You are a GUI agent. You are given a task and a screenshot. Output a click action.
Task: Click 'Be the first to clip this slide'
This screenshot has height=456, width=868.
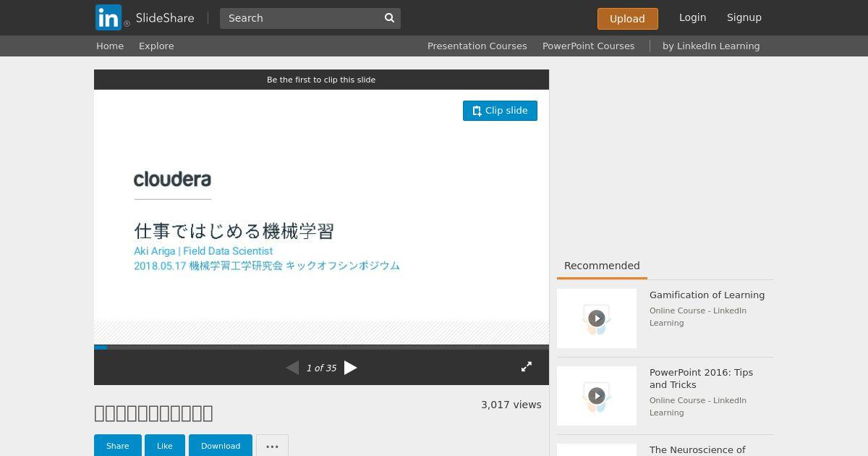point(321,80)
